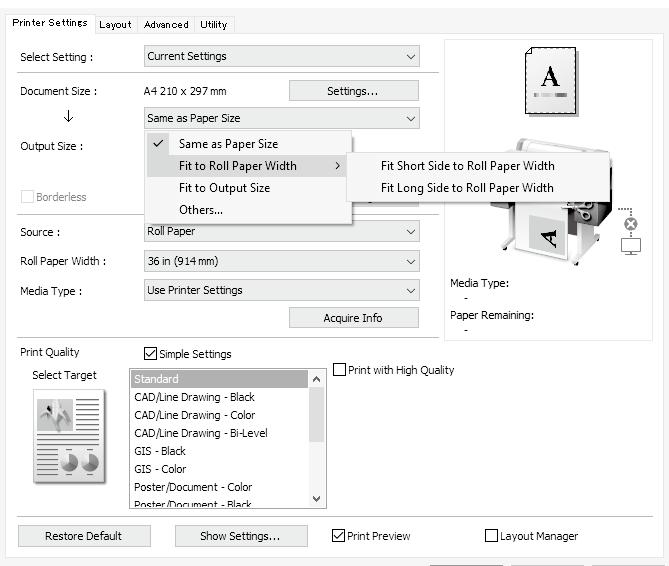Screen dimensions: 669x566
Task: Select GIS - Black in the list
Action: (x=219, y=451)
